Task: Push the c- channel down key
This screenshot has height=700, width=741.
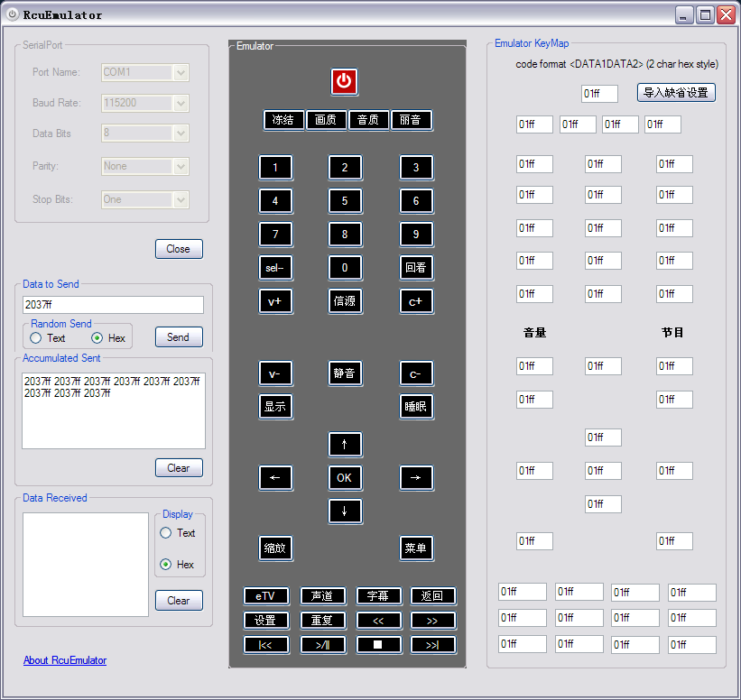Action: pyautogui.click(x=416, y=373)
